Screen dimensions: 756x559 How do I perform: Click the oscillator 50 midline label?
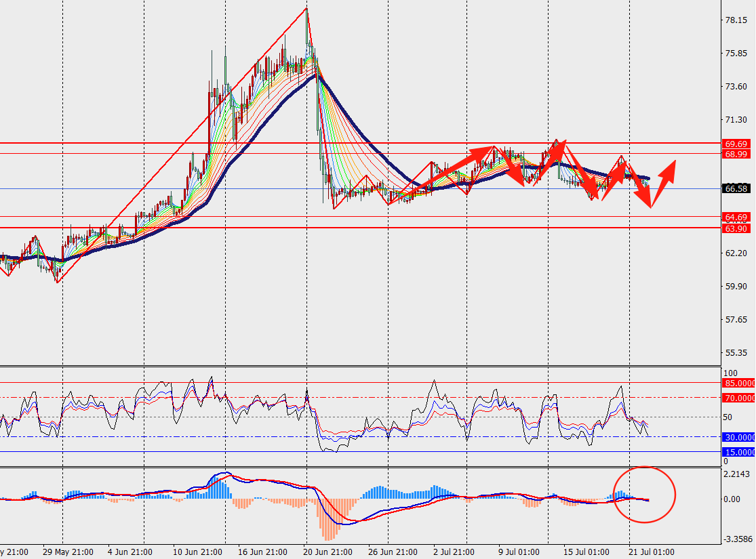[728, 417]
